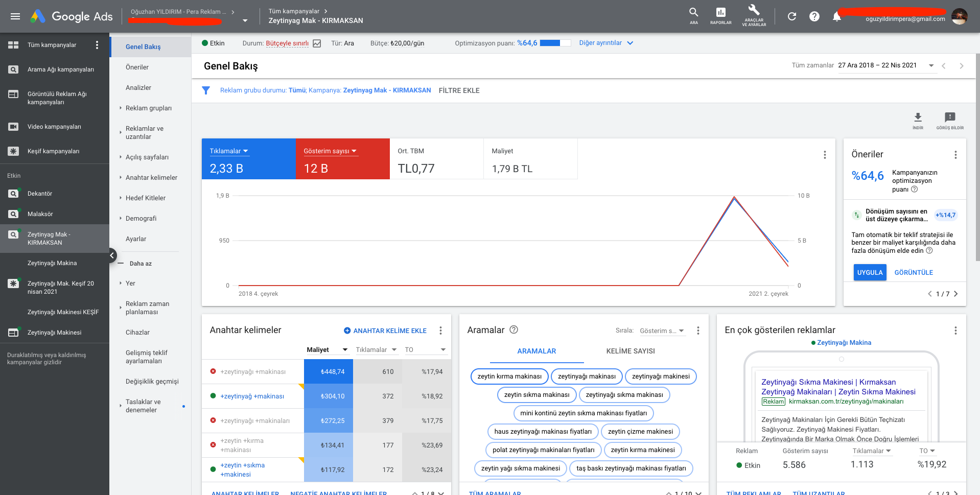The width and height of the screenshot is (980, 495).
Task: Collapse the left navigation panel arrow
Action: [112, 255]
